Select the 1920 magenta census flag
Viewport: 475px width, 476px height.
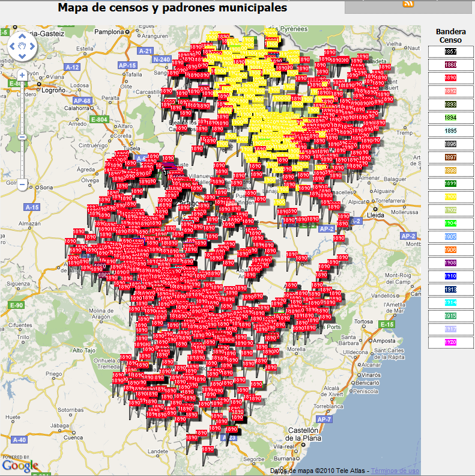point(450,343)
